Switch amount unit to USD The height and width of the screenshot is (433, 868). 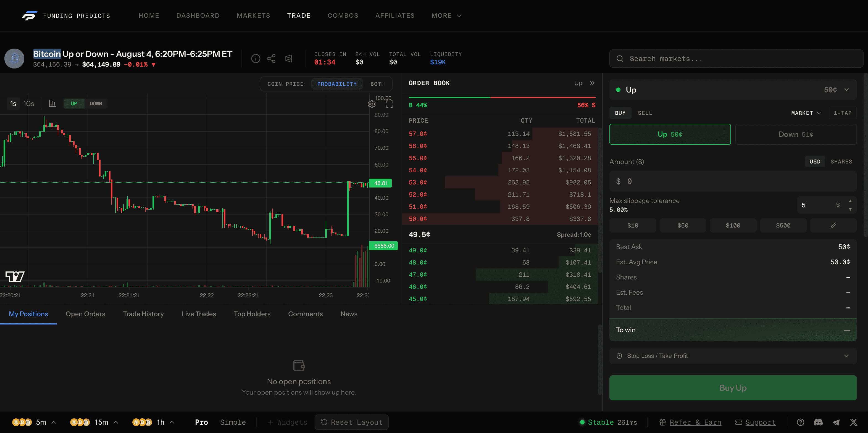[x=815, y=162]
